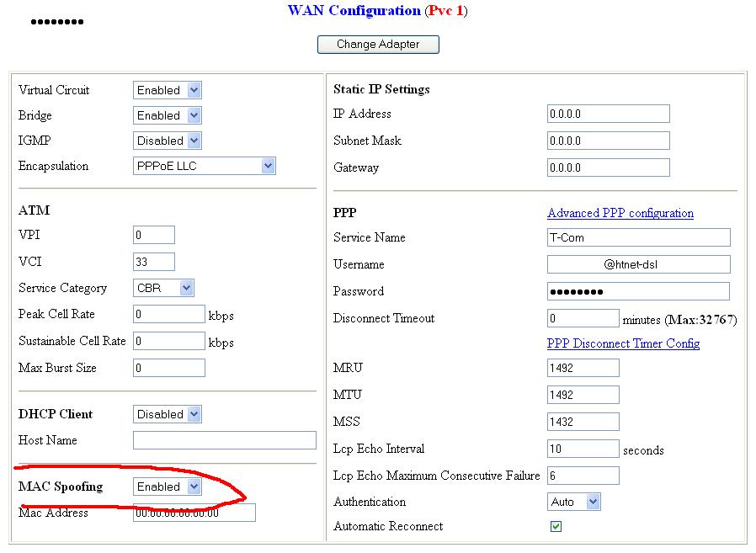The image size is (756, 553).
Task: Click the MSS input field
Action: pyautogui.click(x=583, y=422)
